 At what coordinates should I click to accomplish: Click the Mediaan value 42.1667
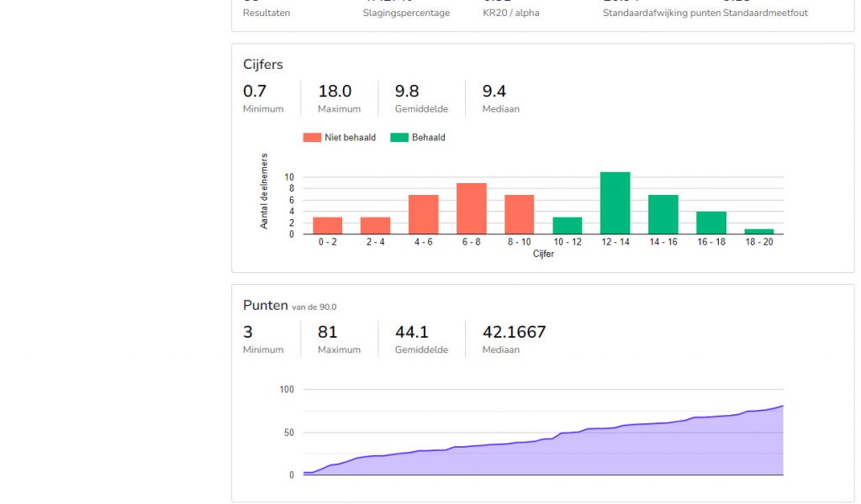point(514,332)
